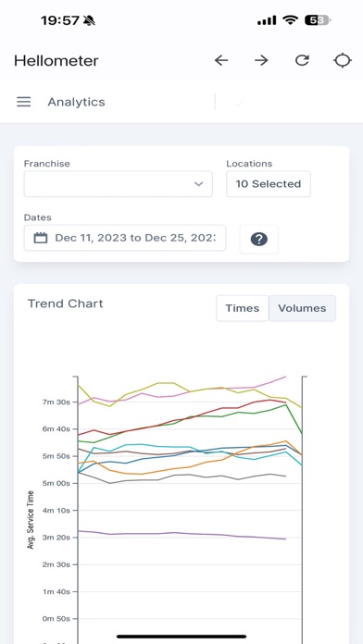Switch trend chart to Times

click(x=243, y=308)
